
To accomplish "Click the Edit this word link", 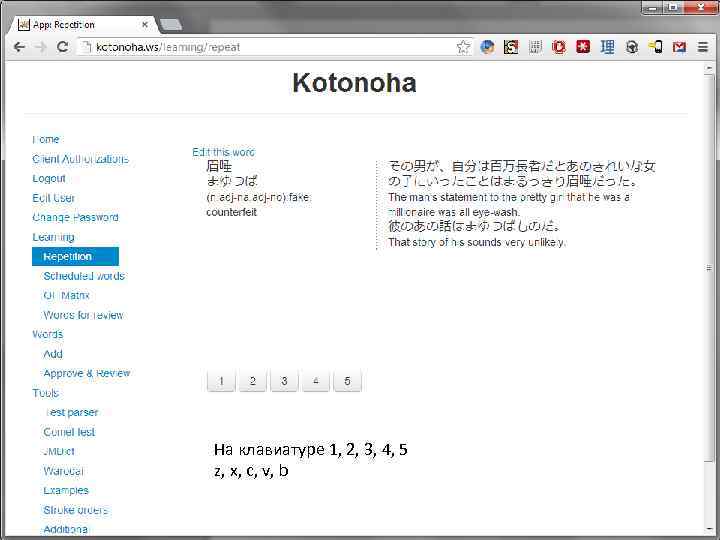I will (x=223, y=152).
